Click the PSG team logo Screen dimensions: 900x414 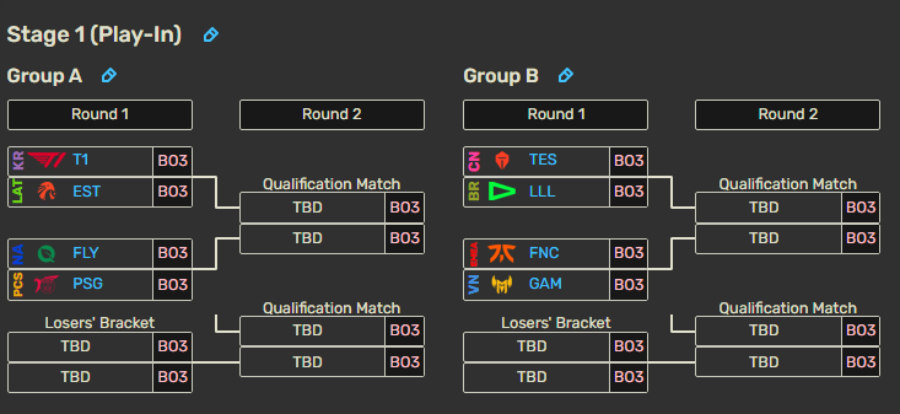tap(46, 284)
